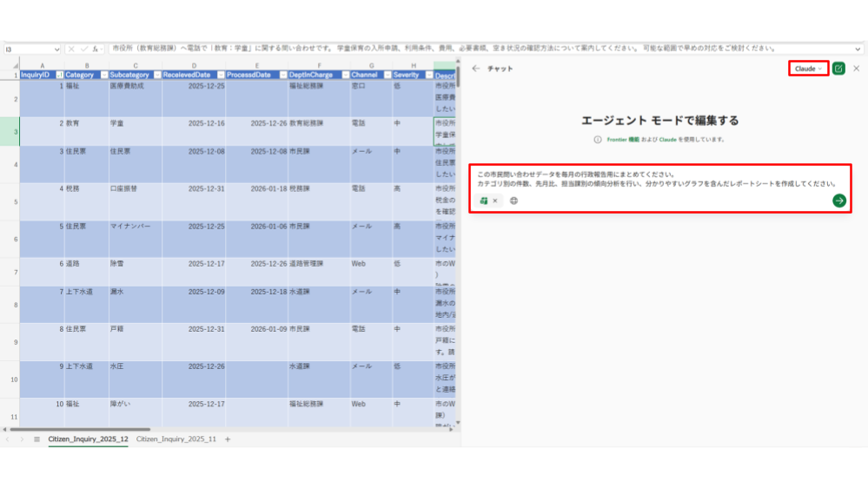Open the all sheets list icon
The height and width of the screenshot is (488, 868).
36,439
